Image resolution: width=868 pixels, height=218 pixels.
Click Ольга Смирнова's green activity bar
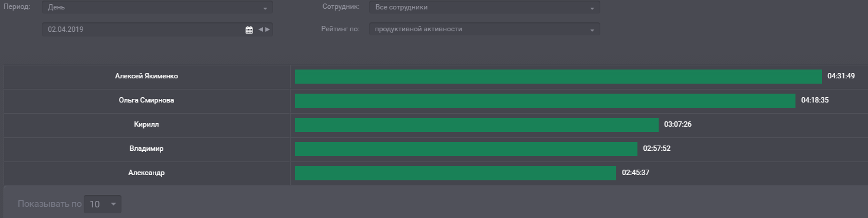545,101
